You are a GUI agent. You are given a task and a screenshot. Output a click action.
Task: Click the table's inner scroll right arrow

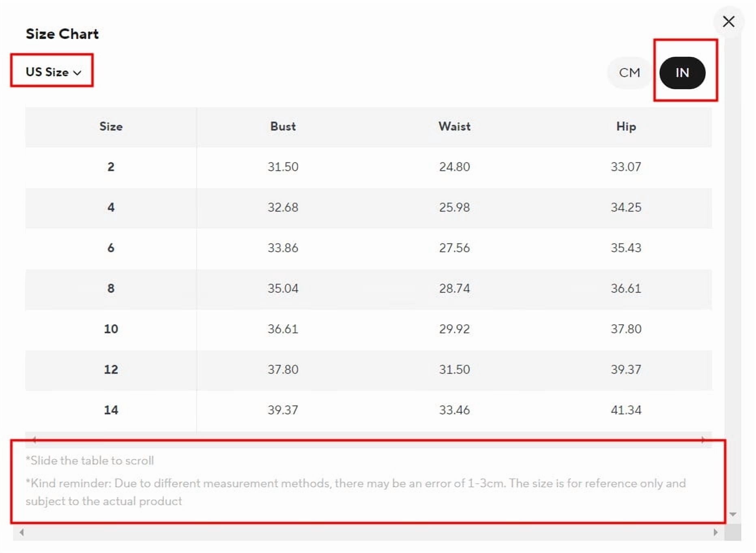[x=703, y=439]
